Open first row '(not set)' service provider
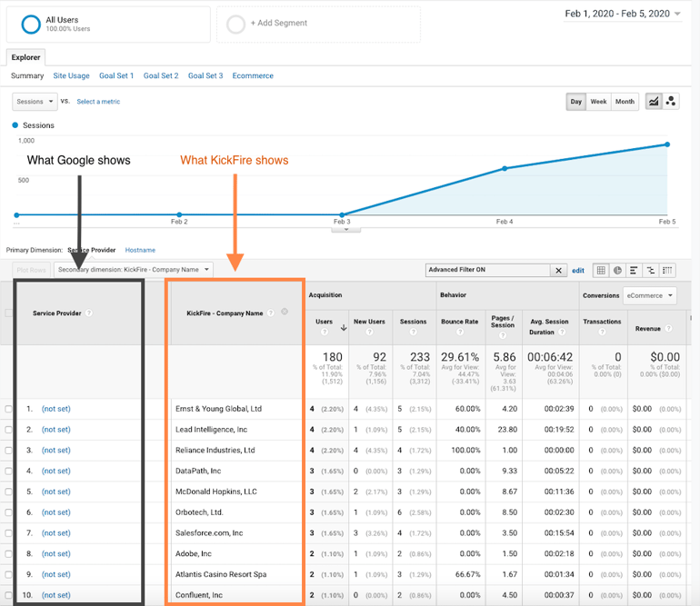This screenshot has height=606, width=700. pyautogui.click(x=55, y=409)
